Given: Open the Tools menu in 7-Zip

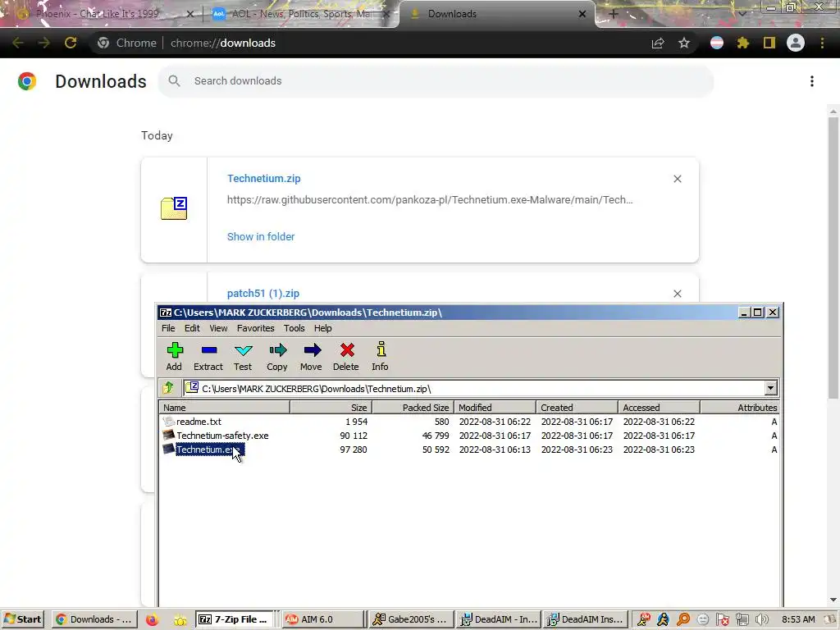Looking at the screenshot, I should [294, 328].
